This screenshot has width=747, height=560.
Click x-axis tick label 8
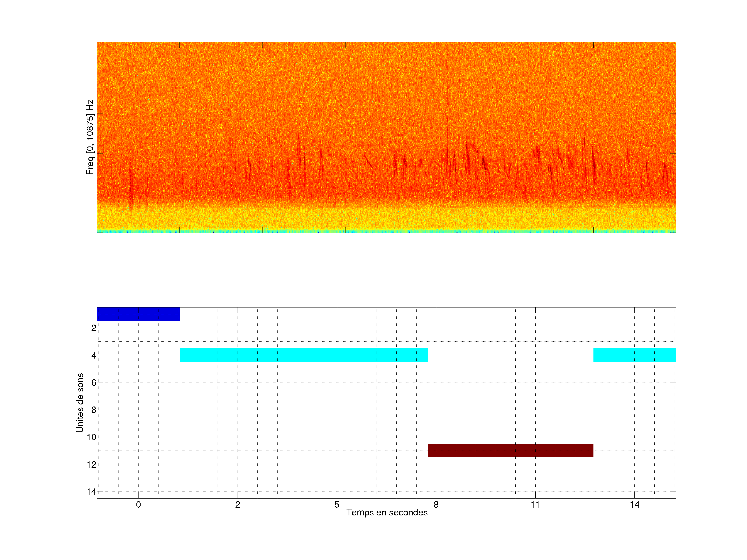click(x=436, y=505)
